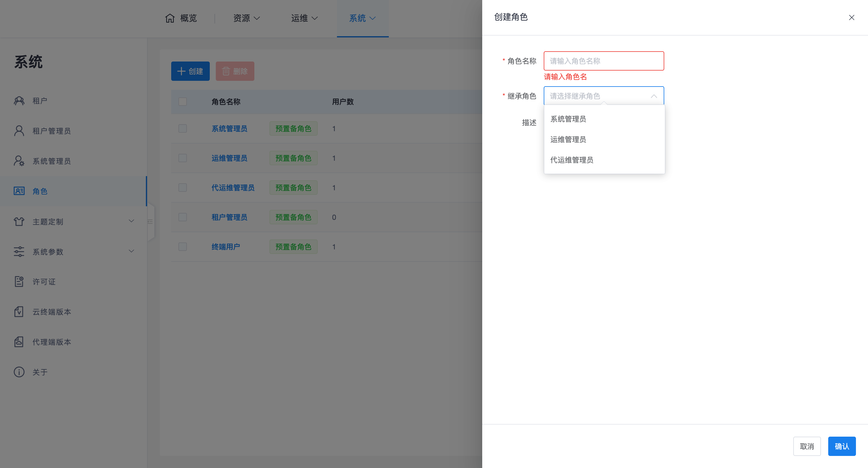
Task: Open the 资源 top menu dropdown
Action: 247,18
